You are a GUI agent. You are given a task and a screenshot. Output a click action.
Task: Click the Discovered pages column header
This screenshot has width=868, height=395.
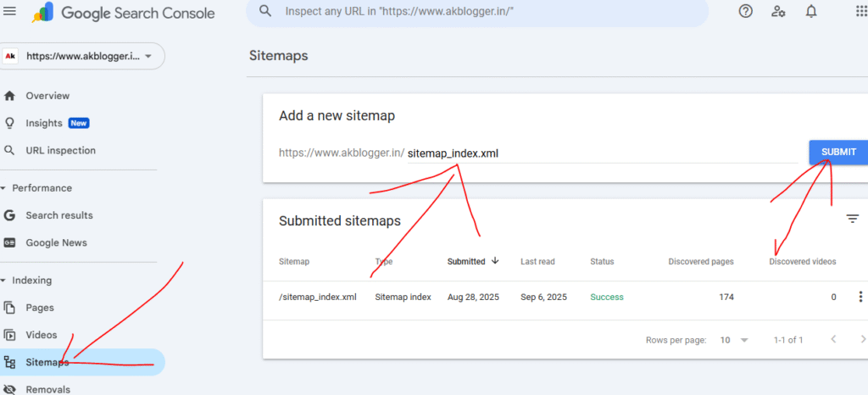pyautogui.click(x=701, y=261)
